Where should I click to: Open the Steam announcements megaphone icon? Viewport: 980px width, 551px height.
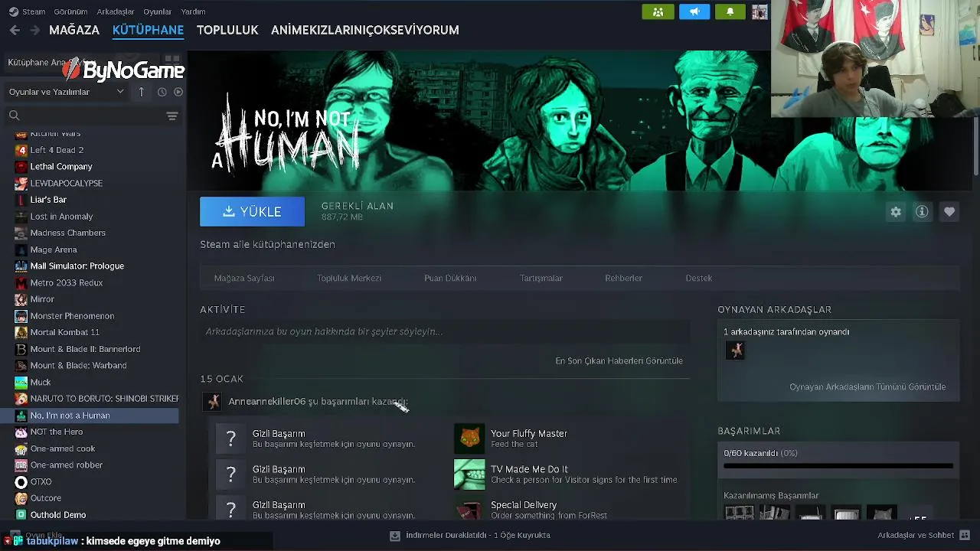pos(694,11)
